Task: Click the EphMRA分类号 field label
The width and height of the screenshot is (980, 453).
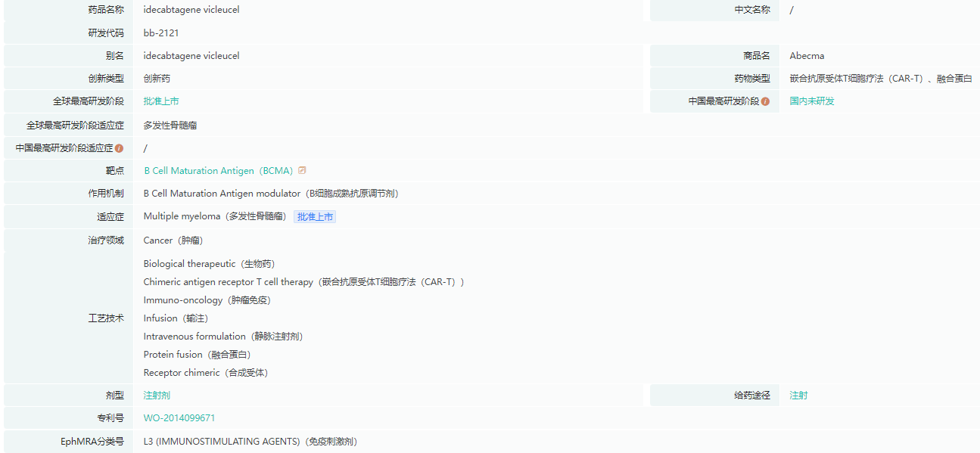Action: pos(92,442)
